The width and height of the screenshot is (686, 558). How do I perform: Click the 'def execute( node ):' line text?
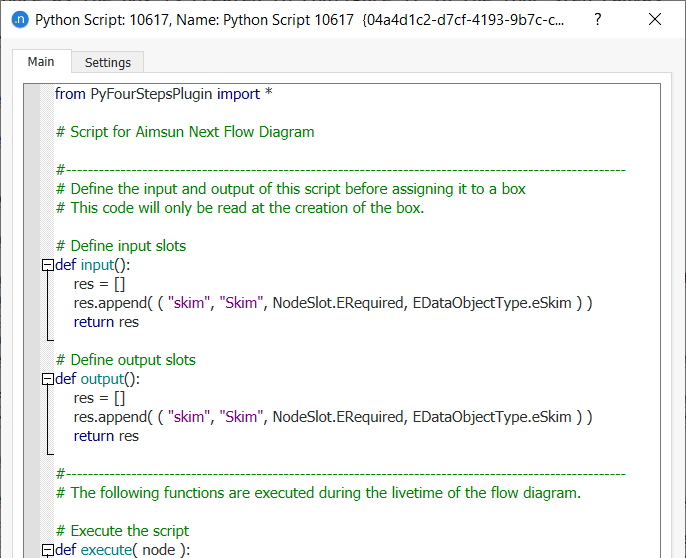pos(123,549)
